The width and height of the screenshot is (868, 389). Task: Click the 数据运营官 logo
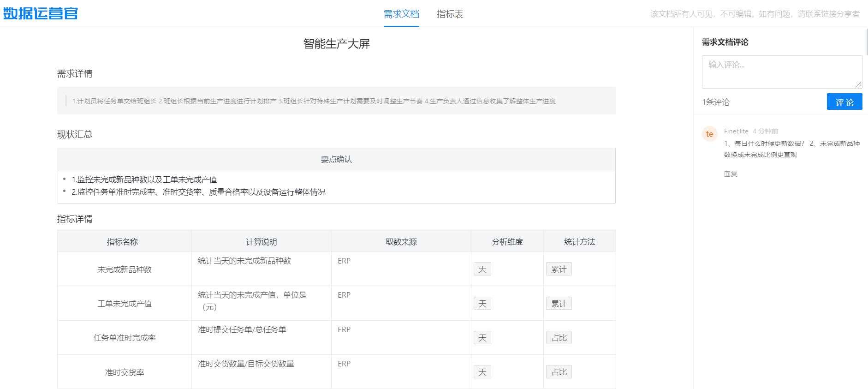coord(41,13)
